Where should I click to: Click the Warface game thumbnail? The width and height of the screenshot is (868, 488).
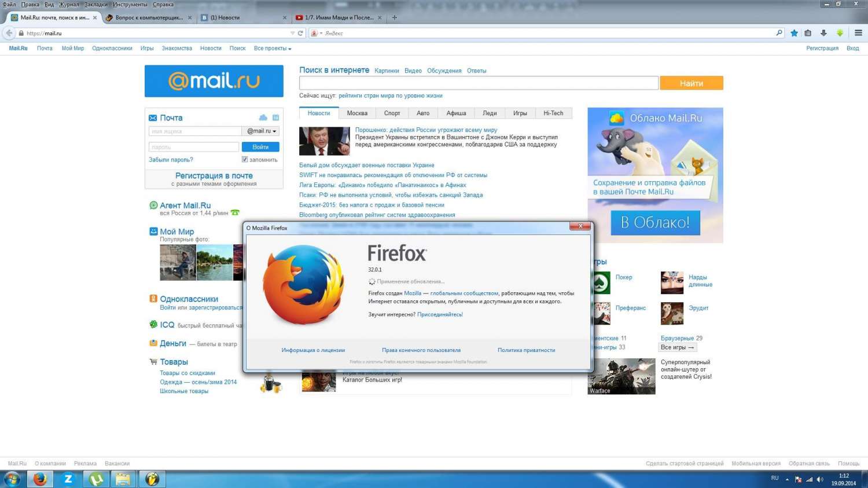pyautogui.click(x=621, y=377)
